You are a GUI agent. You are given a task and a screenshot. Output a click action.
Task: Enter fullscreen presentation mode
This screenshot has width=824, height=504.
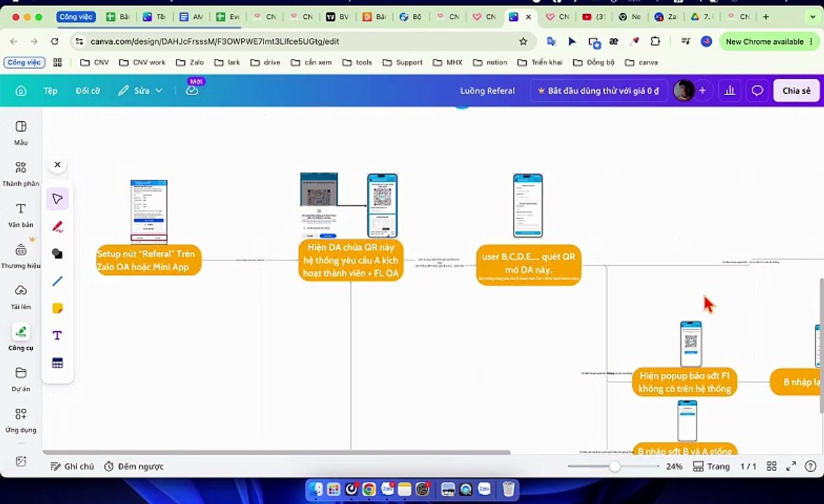click(791, 466)
